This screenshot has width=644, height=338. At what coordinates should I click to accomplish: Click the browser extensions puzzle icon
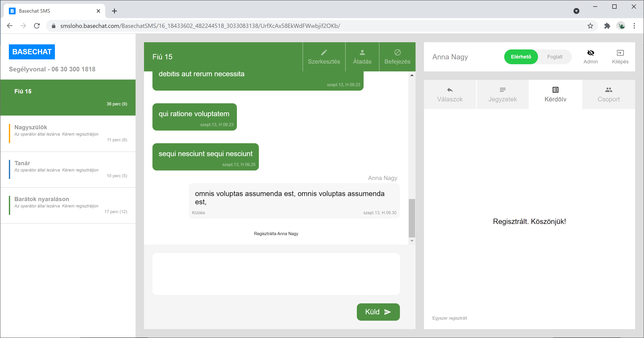pyautogui.click(x=607, y=26)
